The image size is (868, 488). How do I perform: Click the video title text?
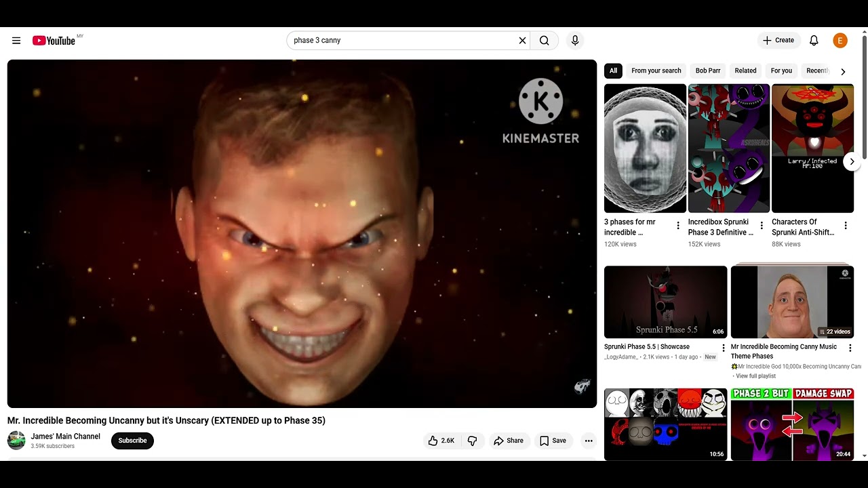point(166,421)
